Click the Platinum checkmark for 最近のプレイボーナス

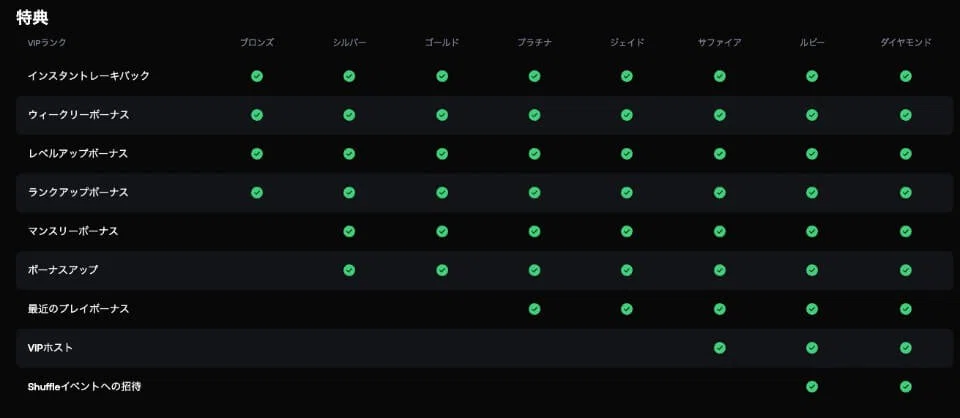[534, 309]
